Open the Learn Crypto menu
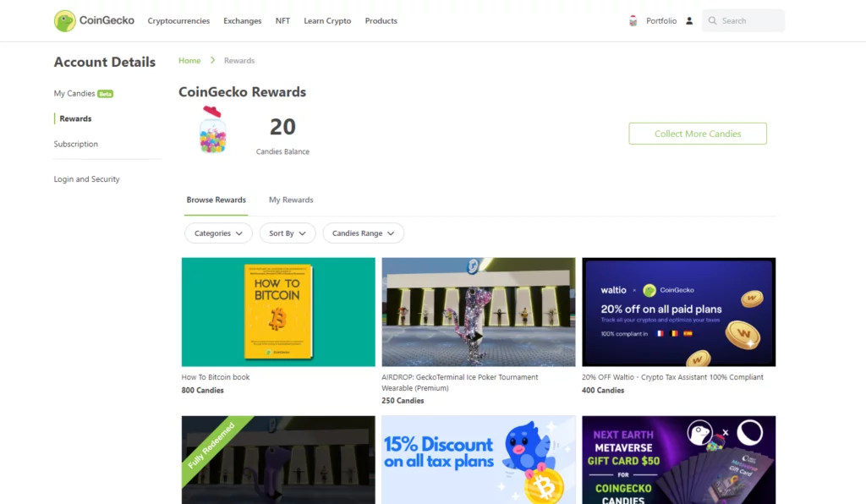 327,21
